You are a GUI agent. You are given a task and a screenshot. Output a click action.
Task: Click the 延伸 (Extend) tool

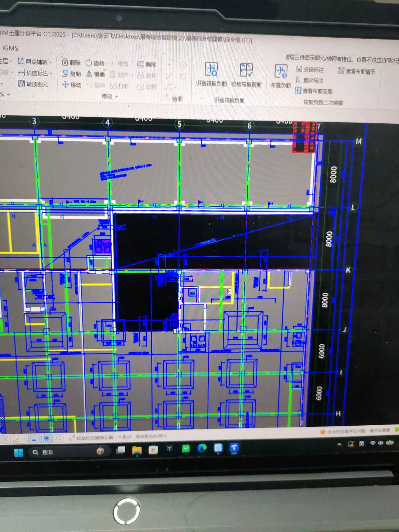click(96, 85)
